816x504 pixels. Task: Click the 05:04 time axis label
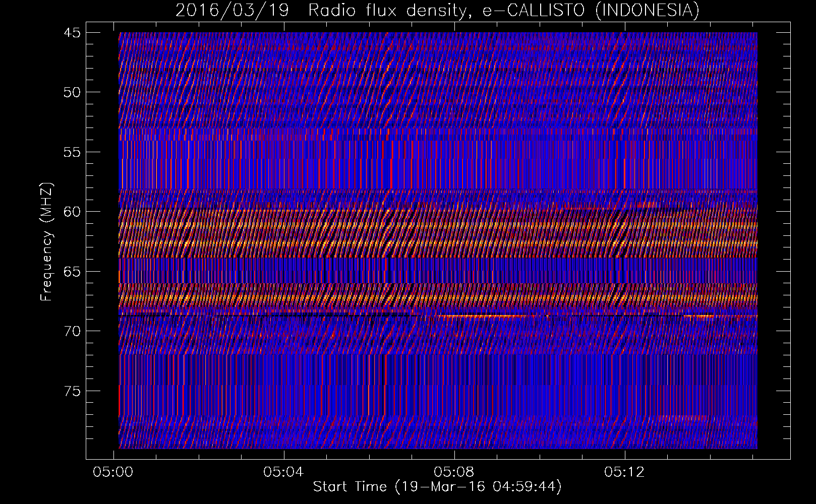284,472
